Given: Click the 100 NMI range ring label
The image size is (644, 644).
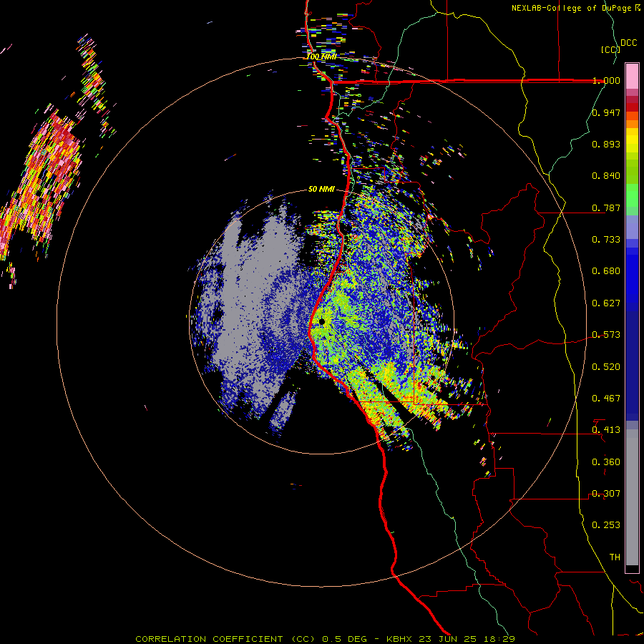Looking at the screenshot, I should tap(321, 57).
